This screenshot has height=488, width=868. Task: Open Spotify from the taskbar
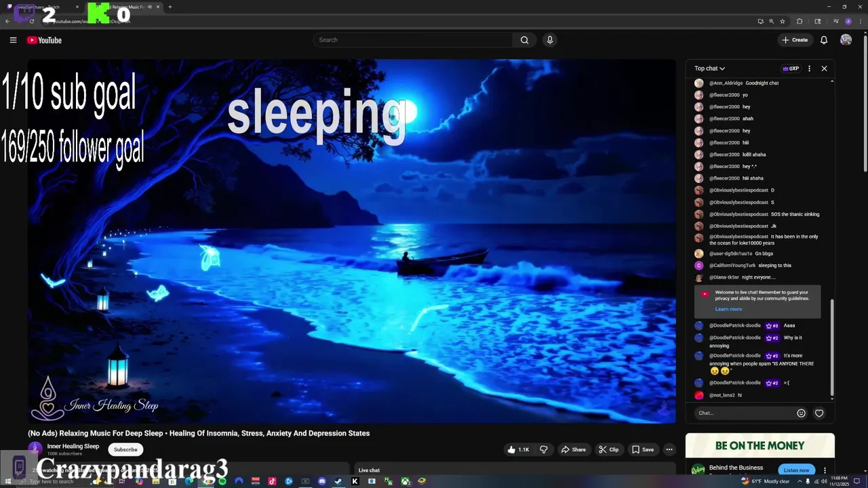click(x=222, y=481)
